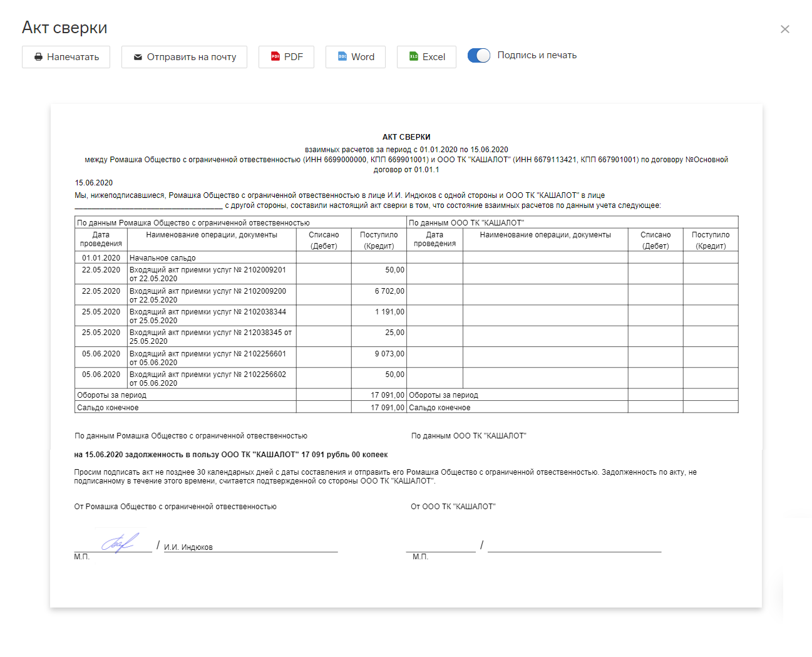Click the date 15.06.2020 below heading
The image size is (812, 657).
coord(94,183)
